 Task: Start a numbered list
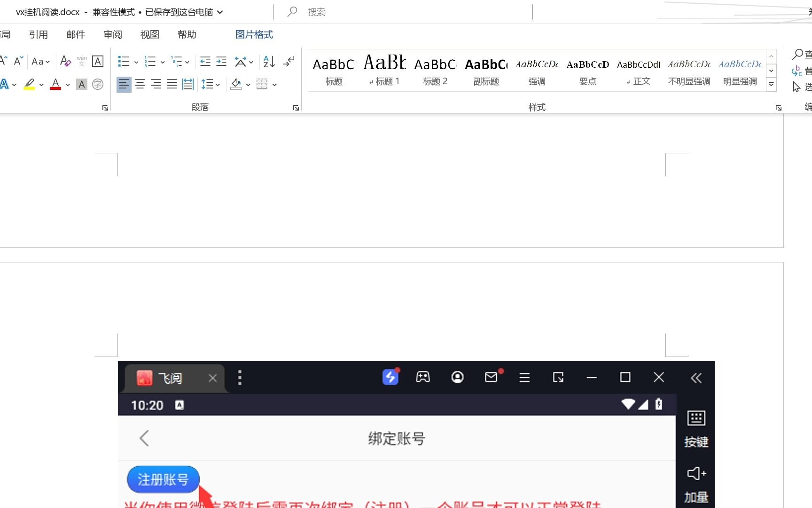coord(150,61)
